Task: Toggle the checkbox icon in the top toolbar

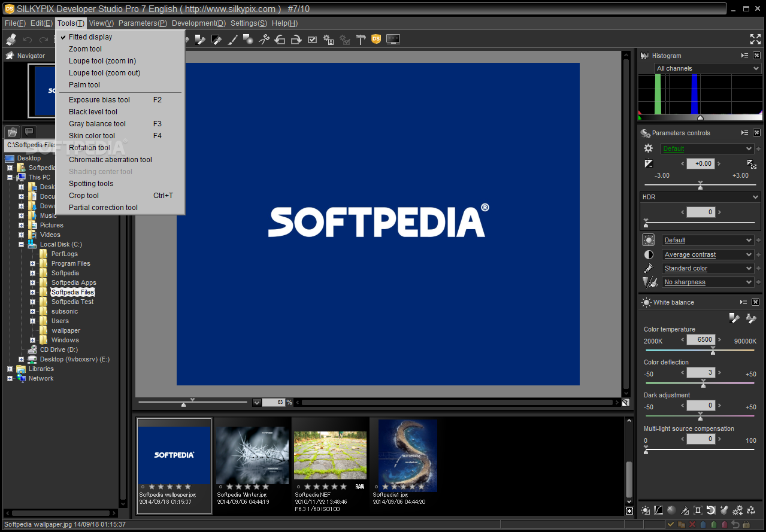Action: click(x=312, y=39)
